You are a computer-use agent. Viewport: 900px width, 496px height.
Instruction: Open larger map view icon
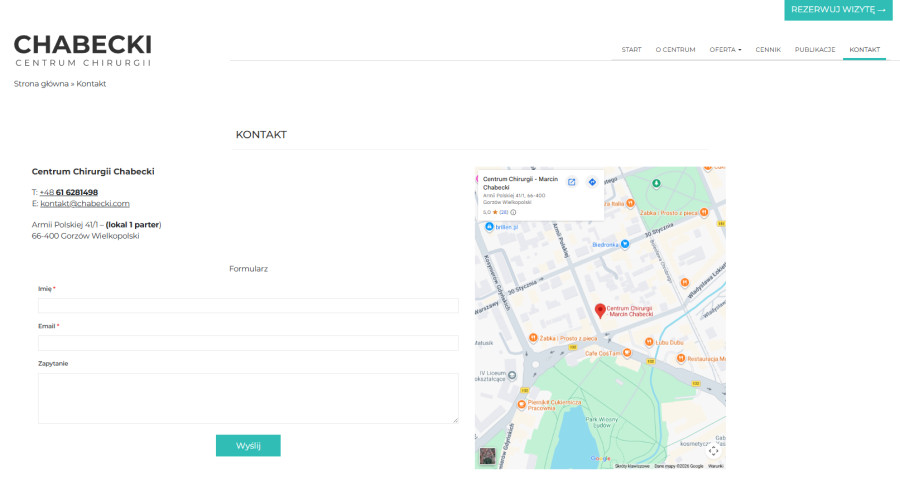click(572, 182)
